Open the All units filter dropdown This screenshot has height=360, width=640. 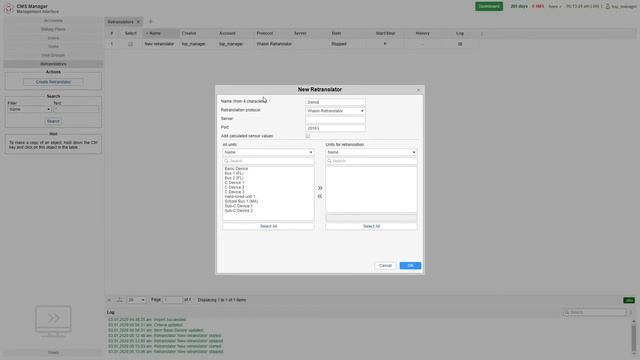pos(268,152)
